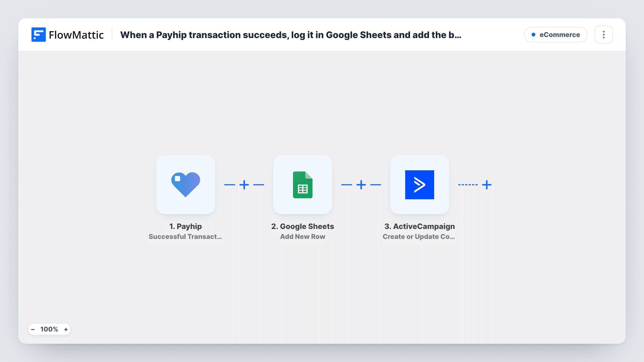This screenshot has height=362, width=644.
Task: Click the FlowMattic logo
Action: pyautogui.click(x=67, y=35)
